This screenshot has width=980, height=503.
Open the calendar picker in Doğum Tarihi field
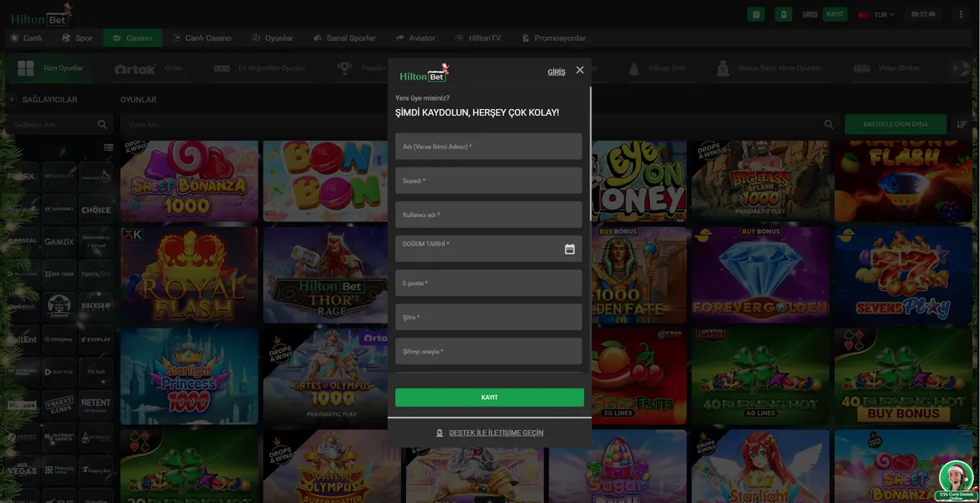click(x=570, y=249)
